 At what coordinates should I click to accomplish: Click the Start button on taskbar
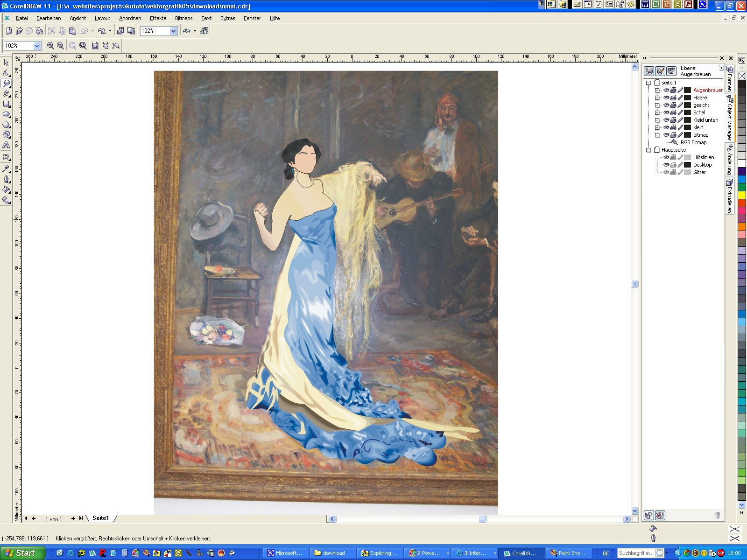coord(22,553)
